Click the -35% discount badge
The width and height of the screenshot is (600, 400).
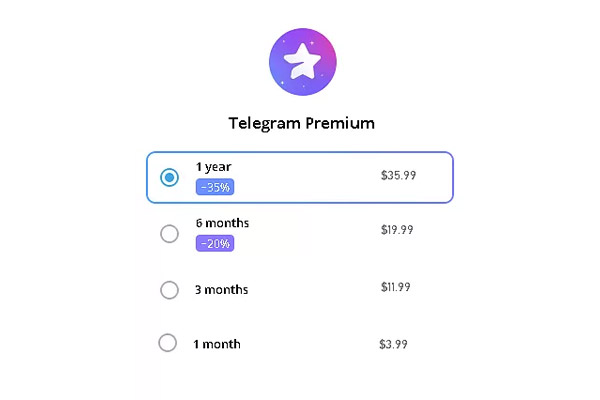click(215, 187)
